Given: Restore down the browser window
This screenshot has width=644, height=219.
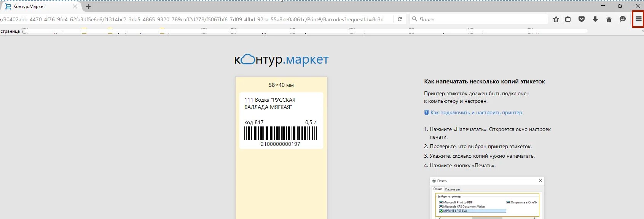Looking at the screenshot, I should [x=620, y=6].
